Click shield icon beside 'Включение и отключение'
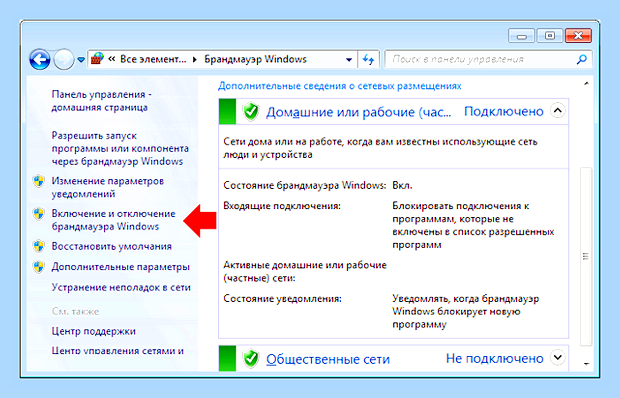The height and width of the screenshot is (398, 620). point(38,214)
